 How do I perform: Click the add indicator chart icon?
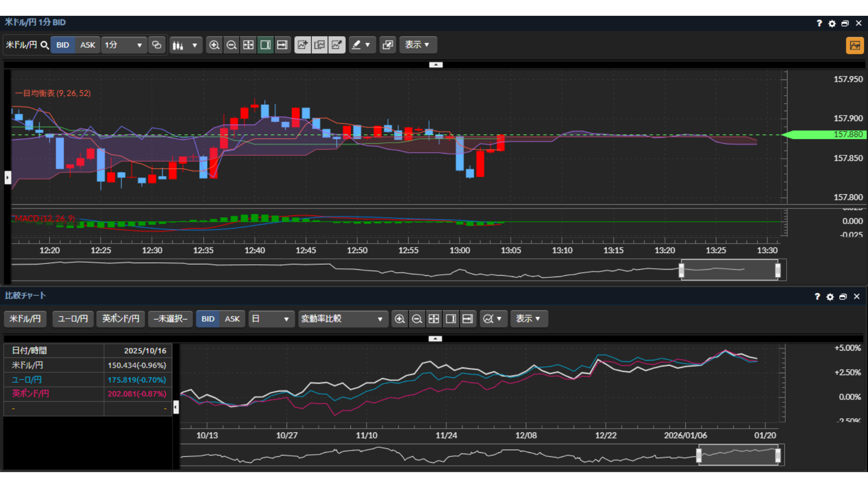coord(302,45)
